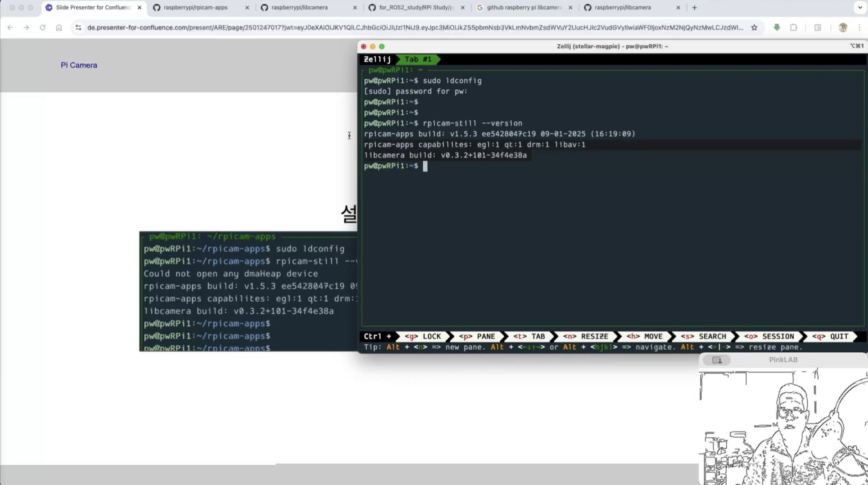
Task: Click the browser back arrow
Action: tap(10, 28)
